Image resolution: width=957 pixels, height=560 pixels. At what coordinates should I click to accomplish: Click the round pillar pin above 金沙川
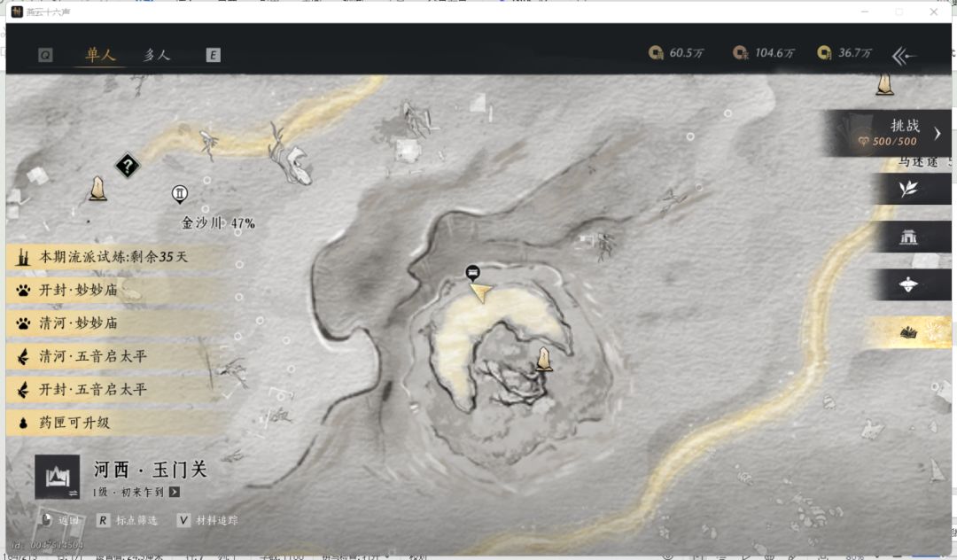click(x=179, y=195)
